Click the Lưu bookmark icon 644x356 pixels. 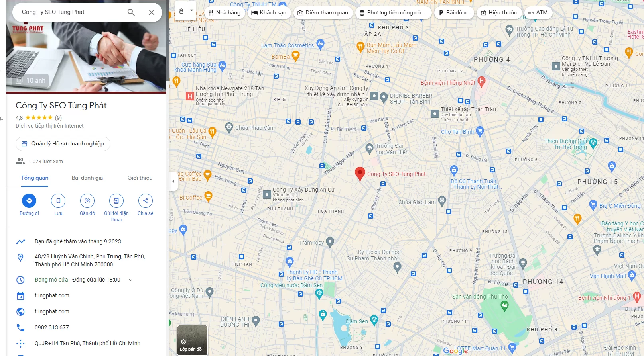58,201
